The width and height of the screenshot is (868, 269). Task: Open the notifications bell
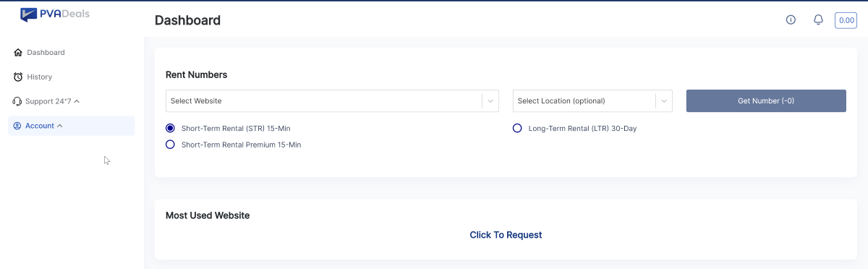coord(818,20)
